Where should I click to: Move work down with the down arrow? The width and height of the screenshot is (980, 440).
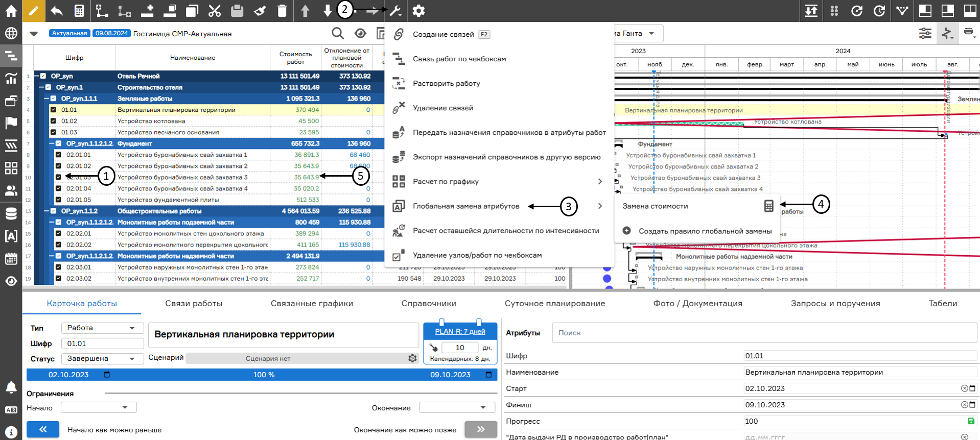(328, 11)
